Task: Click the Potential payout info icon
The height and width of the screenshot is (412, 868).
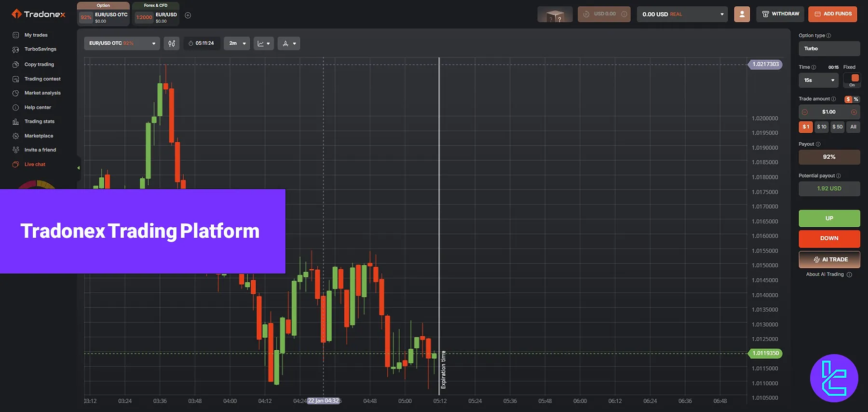Action: click(x=838, y=176)
